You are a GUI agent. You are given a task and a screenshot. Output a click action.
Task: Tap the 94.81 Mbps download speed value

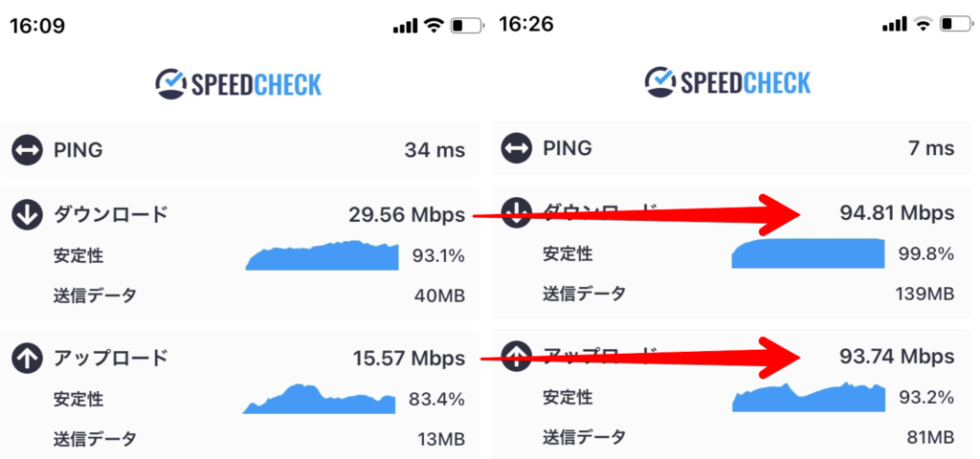point(897,213)
